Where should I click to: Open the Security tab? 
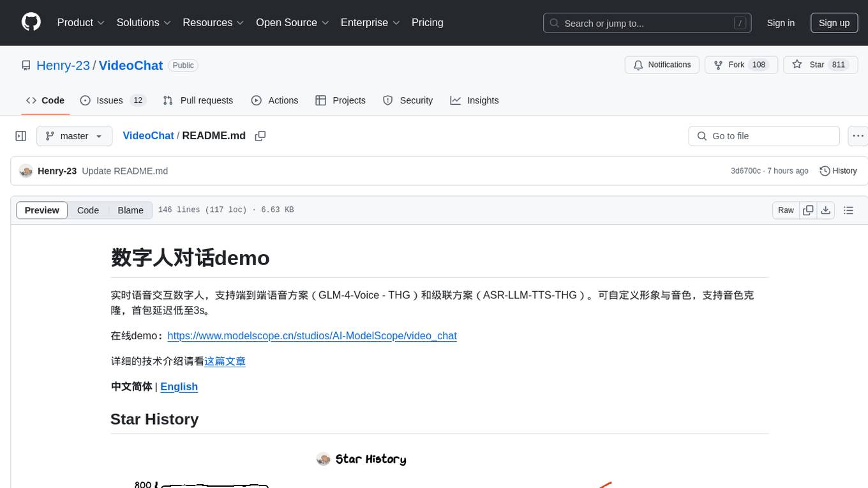click(x=408, y=100)
